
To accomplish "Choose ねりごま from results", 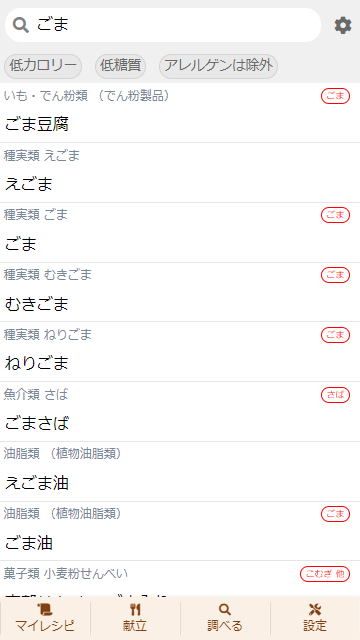I will [180, 352].
